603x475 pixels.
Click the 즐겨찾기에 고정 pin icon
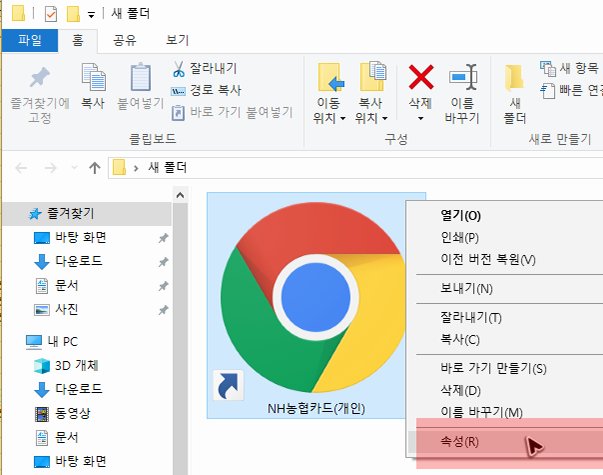(x=40, y=77)
